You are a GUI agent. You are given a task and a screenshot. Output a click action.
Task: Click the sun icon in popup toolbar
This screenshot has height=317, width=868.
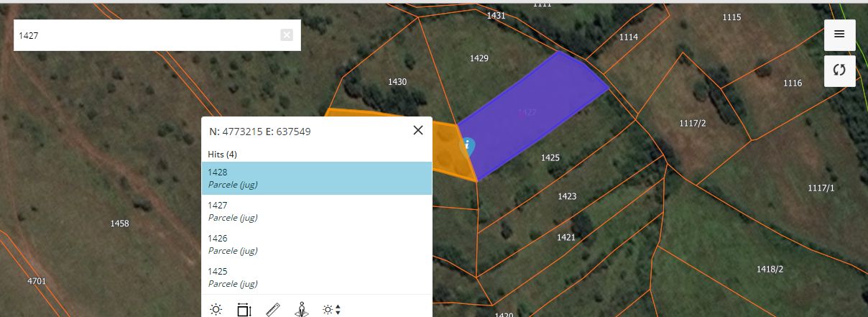click(x=216, y=310)
